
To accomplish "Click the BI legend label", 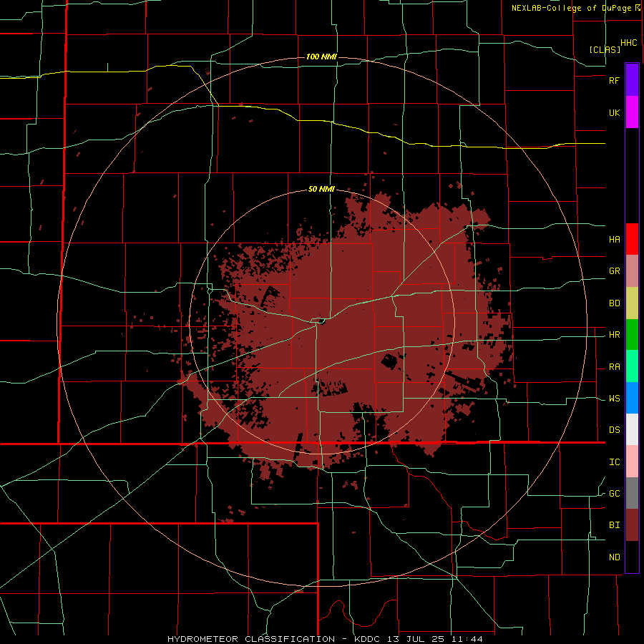I will [614, 525].
